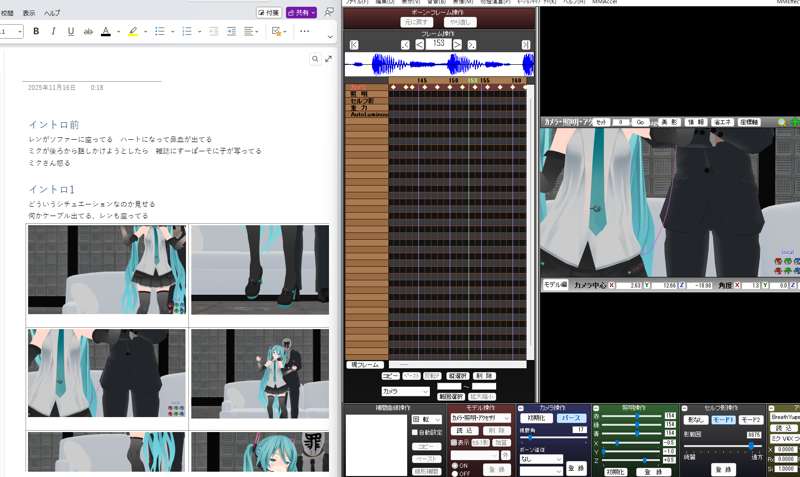Screen dimensions: 800x477
Task: Open the 回転 interpolation dropdown
Action: pyautogui.click(x=427, y=419)
